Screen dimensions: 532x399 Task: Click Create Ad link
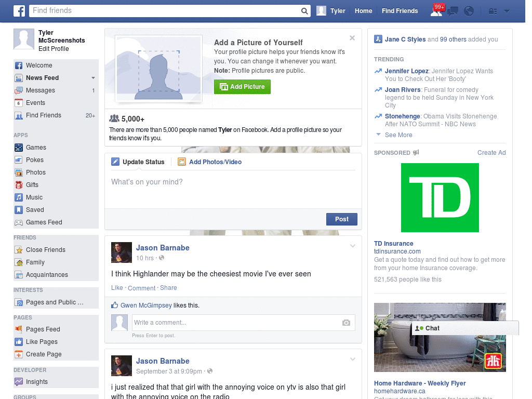(x=491, y=153)
